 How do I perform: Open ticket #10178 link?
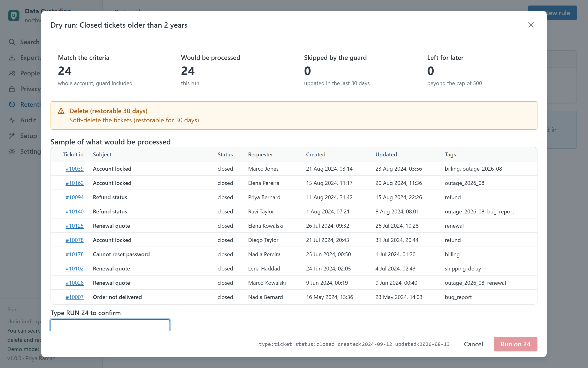click(x=74, y=254)
